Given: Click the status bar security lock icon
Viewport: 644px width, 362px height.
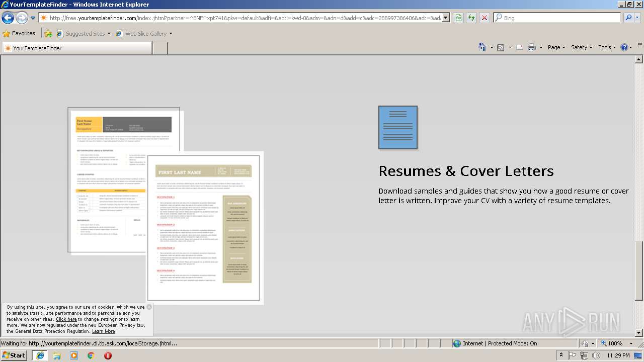Looking at the screenshot, I should point(585,343).
